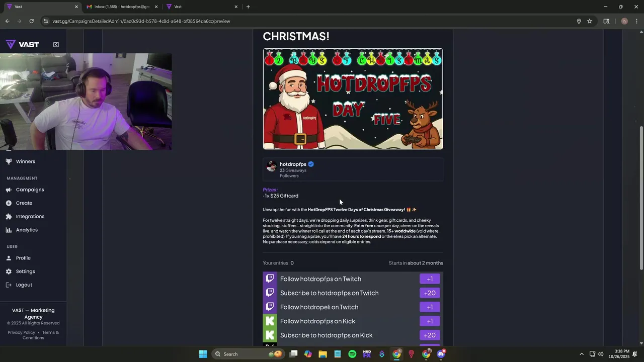This screenshot has width=644, height=362.
Task: Go to Integrations page
Action: coord(30,216)
